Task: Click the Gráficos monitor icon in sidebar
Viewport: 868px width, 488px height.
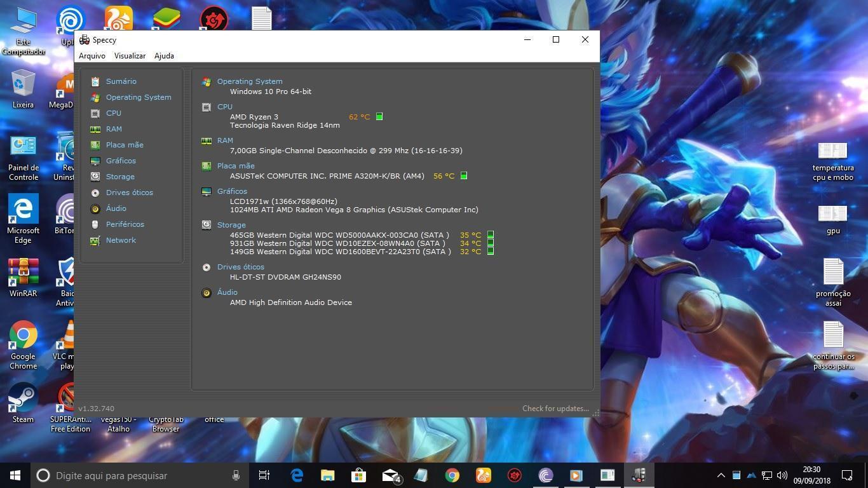Action: pos(95,161)
